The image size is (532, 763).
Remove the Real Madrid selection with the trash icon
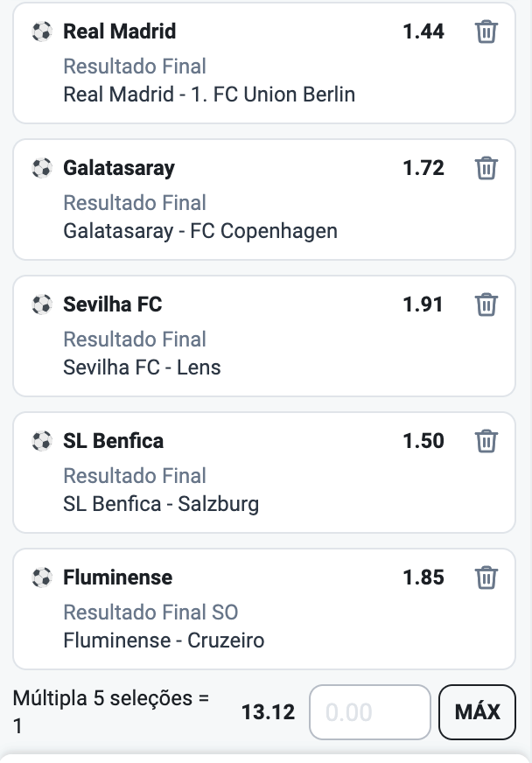pyautogui.click(x=486, y=31)
